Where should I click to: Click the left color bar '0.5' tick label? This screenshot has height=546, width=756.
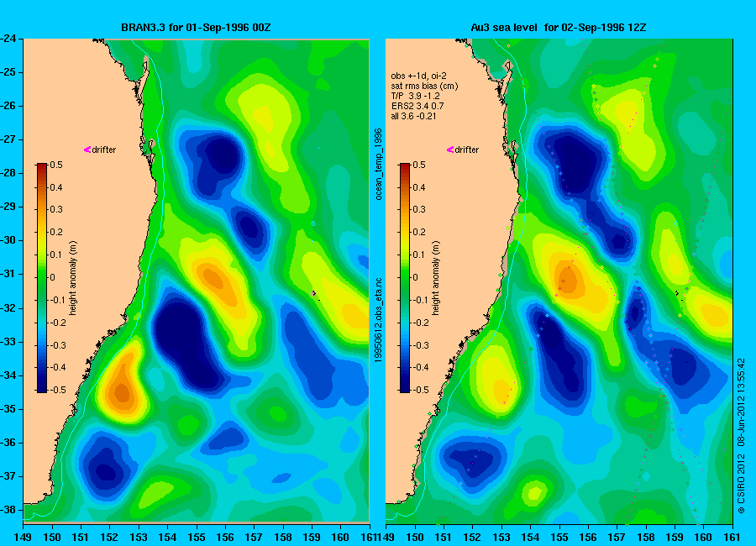point(56,165)
